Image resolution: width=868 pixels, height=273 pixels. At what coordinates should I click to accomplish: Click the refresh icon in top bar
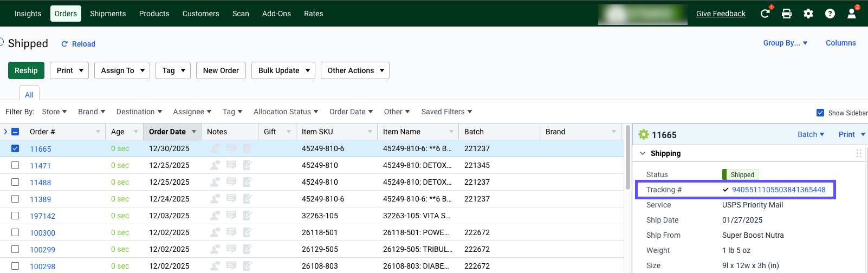point(765,14)
